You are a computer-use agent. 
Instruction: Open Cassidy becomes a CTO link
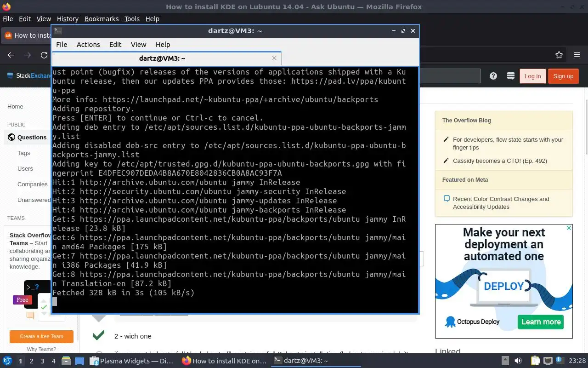pos(500,161)
